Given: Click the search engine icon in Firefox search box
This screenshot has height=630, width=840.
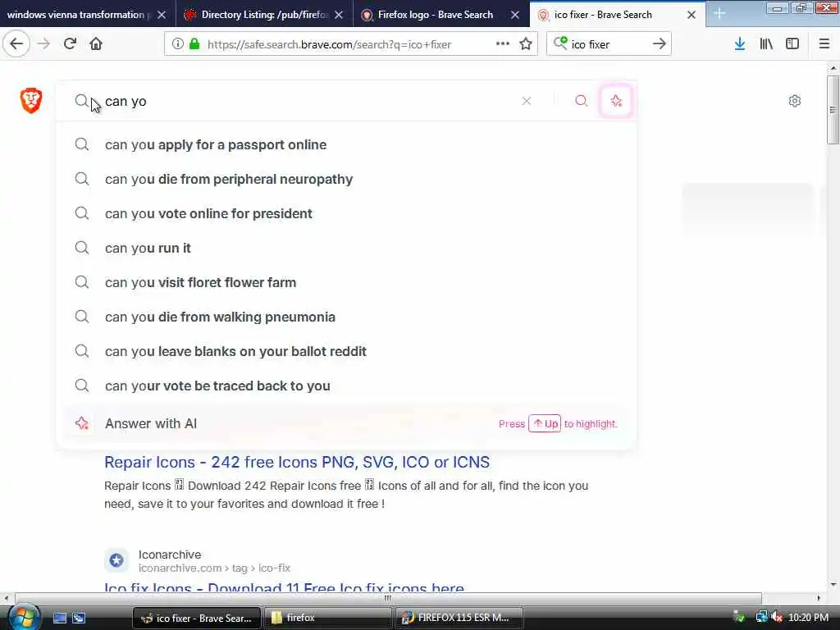Looking at the screenshot, I should 560,43.
